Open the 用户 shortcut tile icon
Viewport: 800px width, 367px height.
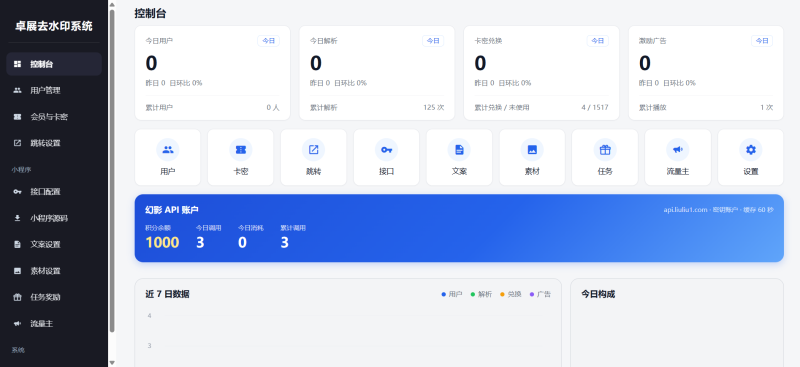click(x=167, y=150)
